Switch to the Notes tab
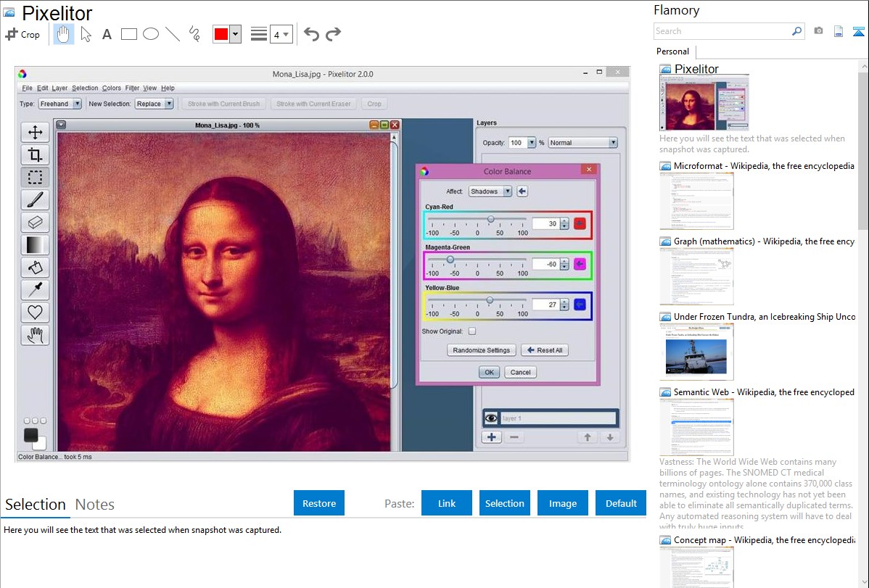This screenshot has width=869, height=588. coord(95,505)
